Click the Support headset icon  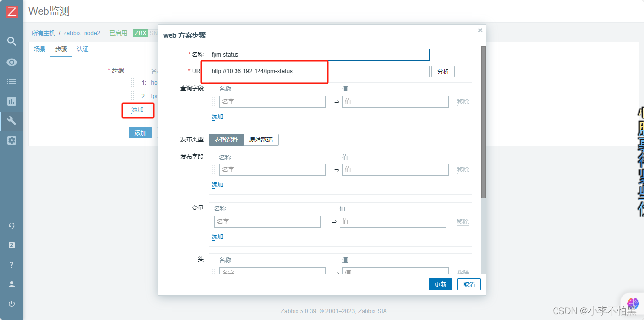(x=12, y=226)
